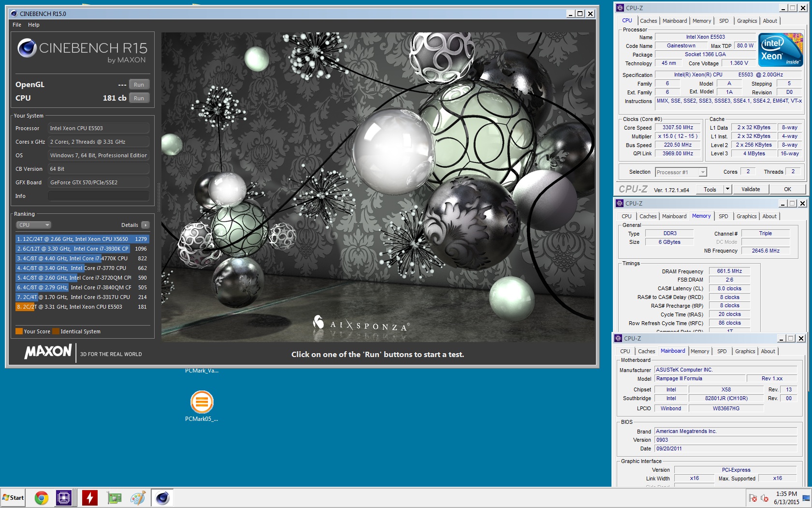Switch to SPD tab in top CPU-Z

pyautogui.click(x=724, y=21)
